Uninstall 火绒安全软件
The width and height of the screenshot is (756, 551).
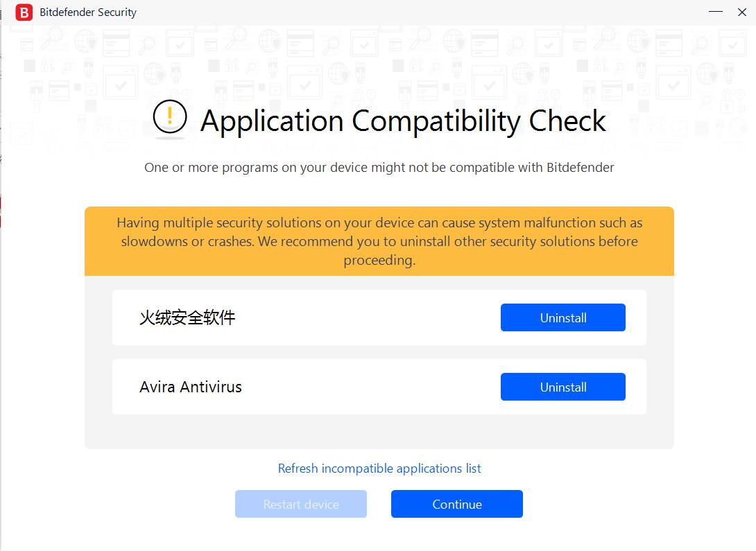[x=562, y=317]
